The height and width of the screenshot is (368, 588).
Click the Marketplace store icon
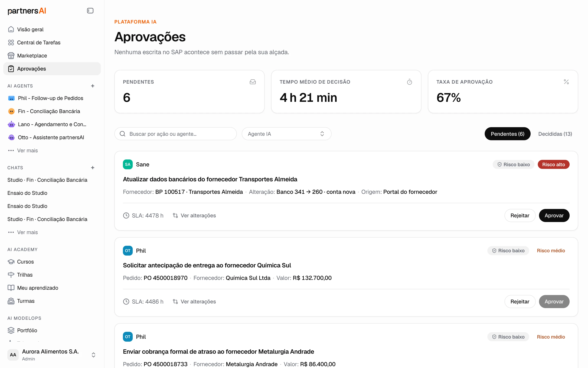tap(11, 55)
